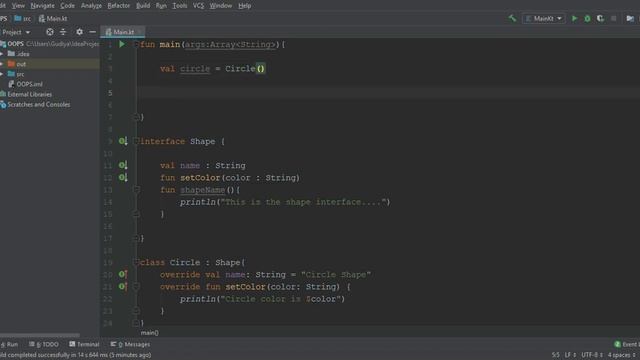This screenshot has height=360, width=640.
Task: Open the MainKt run configuration dropdown
Action: (x=544, y=18)
